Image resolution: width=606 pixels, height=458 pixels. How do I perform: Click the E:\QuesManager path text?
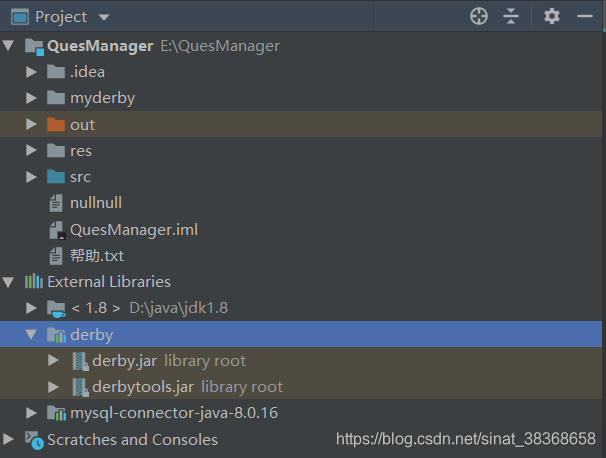coord(220,46)
